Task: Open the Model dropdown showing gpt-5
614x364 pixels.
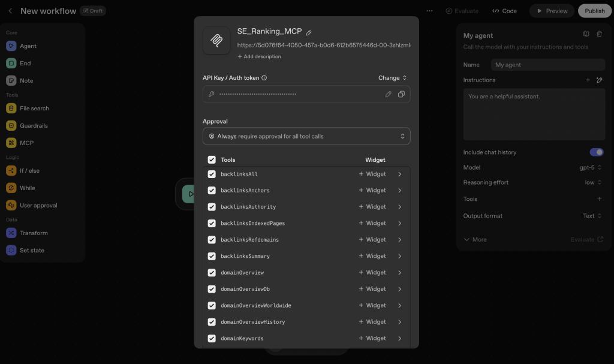Action: pyautogui.click(x=592, y=167)
